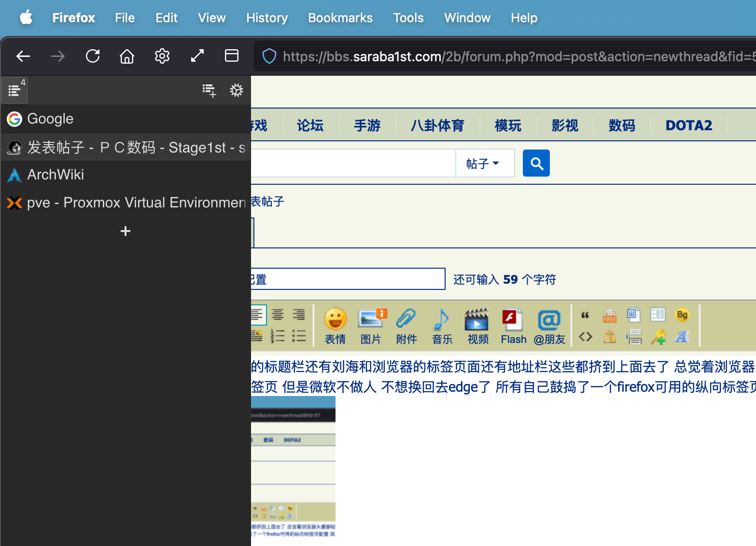Screen dimensions: 756x546
Task: Select the Stage1st 发表帖子 tab
Action: (x=126, y=147)
